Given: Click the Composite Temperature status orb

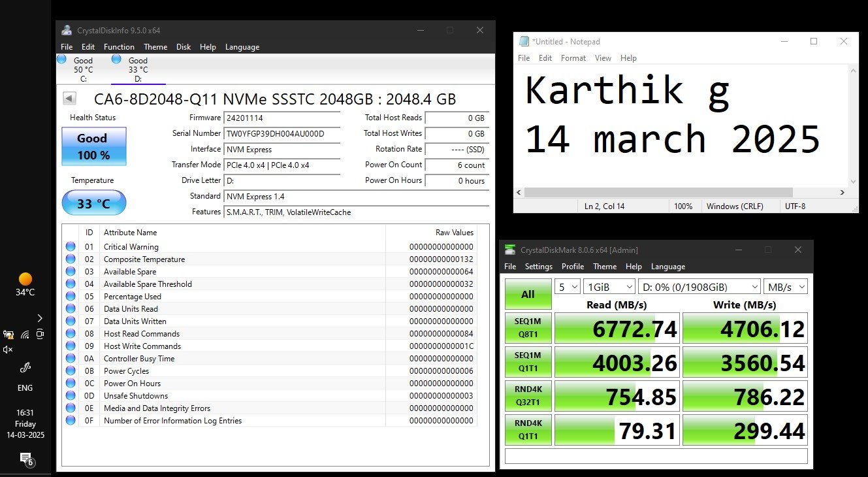Looking at the screenshot, I should [x=71, y=259].
